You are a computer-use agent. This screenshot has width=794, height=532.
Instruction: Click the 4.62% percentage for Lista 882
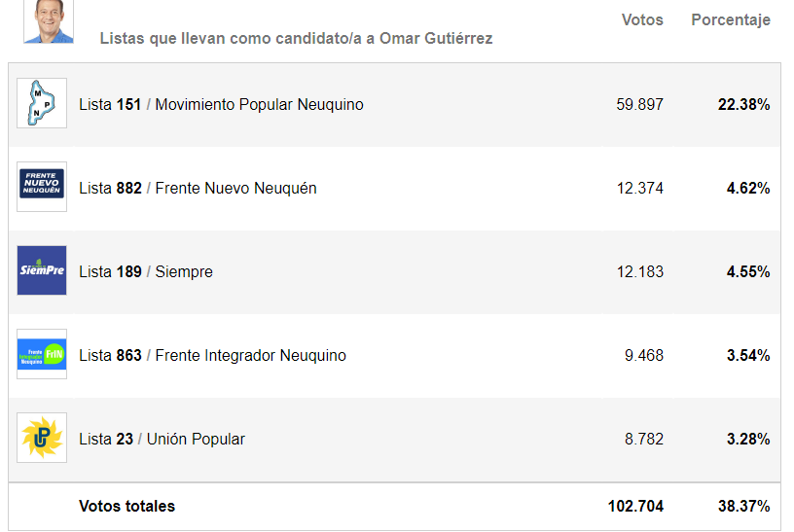tap(748, 188)
